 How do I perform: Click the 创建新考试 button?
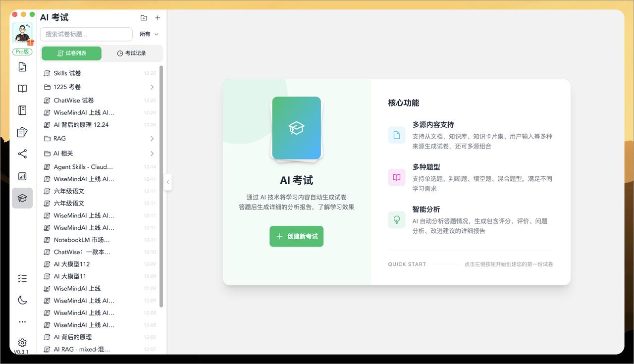296,236
